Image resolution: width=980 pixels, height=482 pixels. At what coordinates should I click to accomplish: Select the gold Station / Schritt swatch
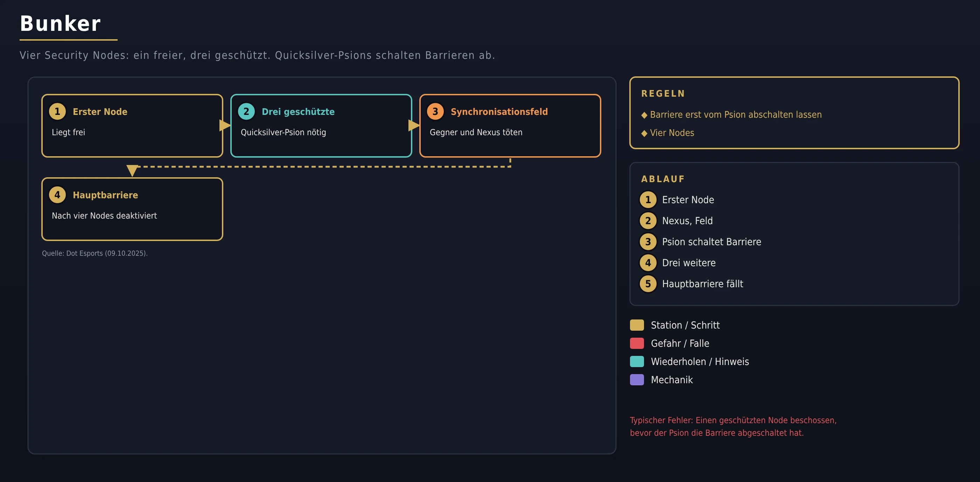[x=637, y=325]
